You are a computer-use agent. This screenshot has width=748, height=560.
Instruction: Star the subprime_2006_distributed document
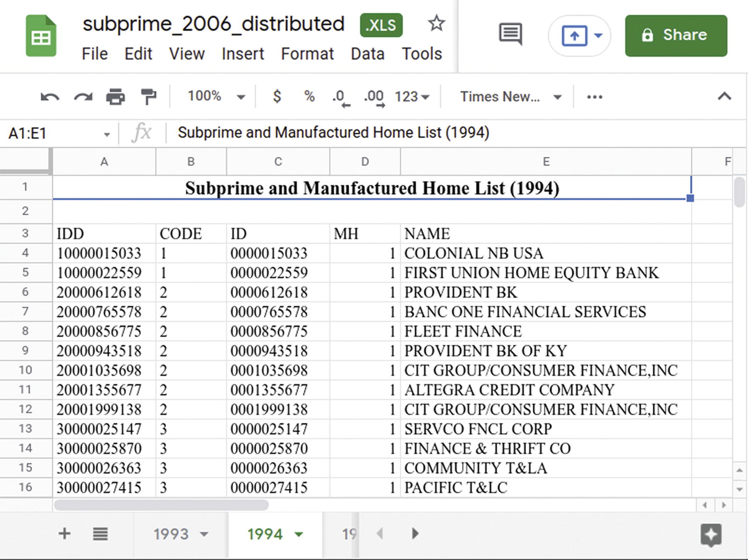click(x=436, y=23)
